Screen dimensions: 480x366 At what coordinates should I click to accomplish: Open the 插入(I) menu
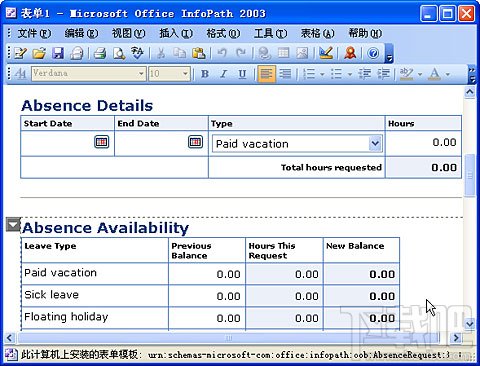(x=176, y=33)
